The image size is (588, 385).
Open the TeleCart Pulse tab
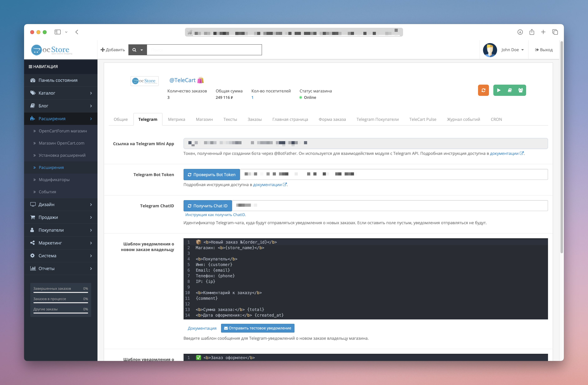click(422, 119)
